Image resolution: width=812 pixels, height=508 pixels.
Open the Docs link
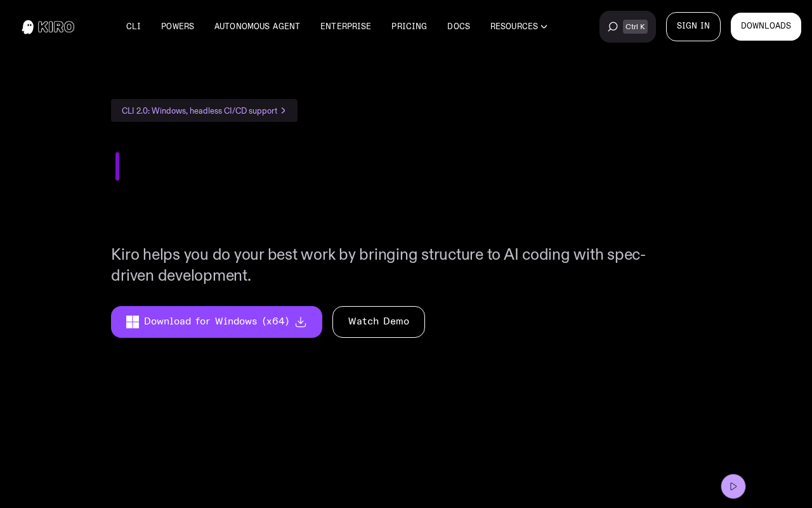point(459,27)
